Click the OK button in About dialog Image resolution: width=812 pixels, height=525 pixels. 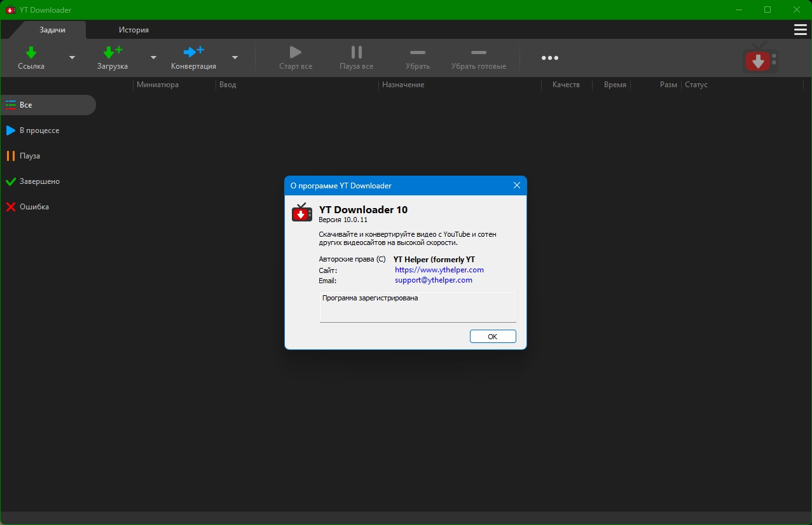[x=493, y=337]
